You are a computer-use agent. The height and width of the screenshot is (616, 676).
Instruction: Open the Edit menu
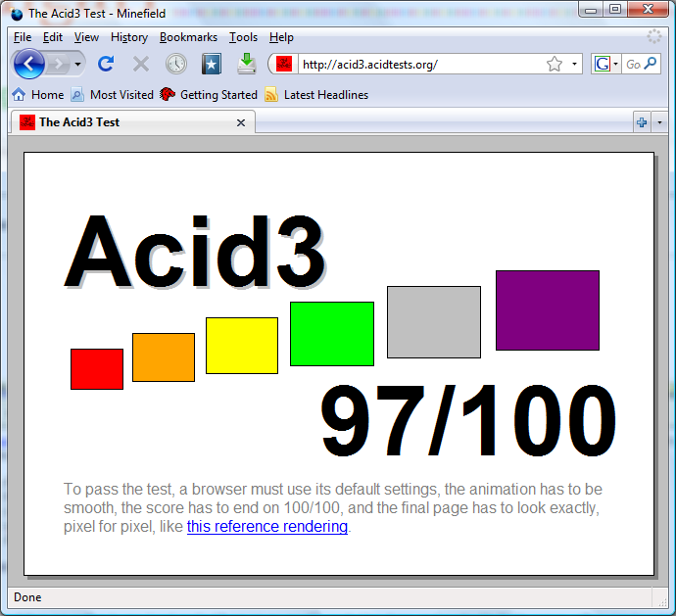(x=53, y=37)
